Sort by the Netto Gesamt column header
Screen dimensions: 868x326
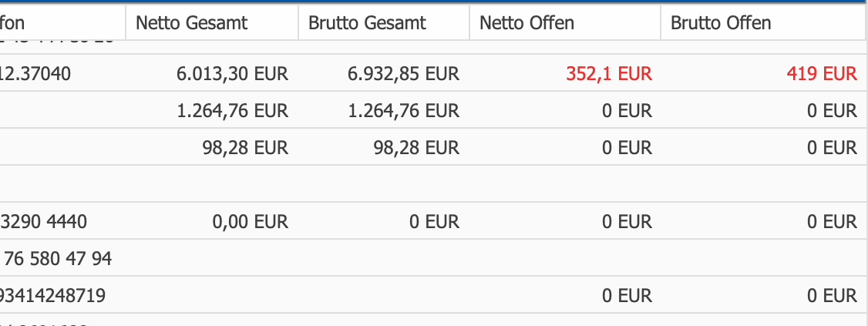pyautogui.click(x=192, y=23)
